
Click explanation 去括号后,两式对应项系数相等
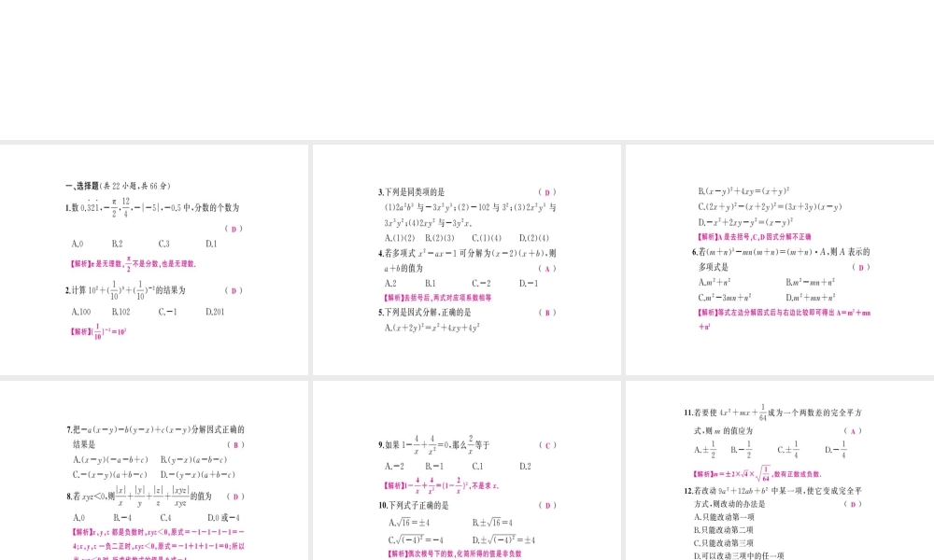(x=437, y=298)
